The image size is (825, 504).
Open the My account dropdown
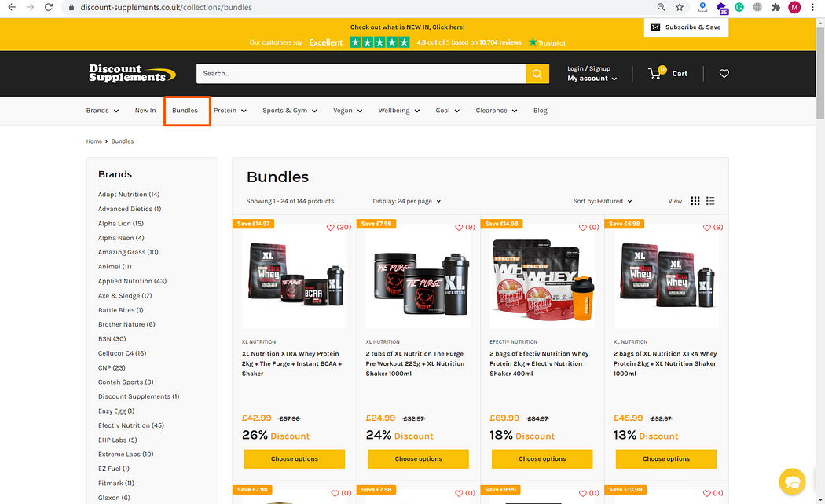point(592,79)
